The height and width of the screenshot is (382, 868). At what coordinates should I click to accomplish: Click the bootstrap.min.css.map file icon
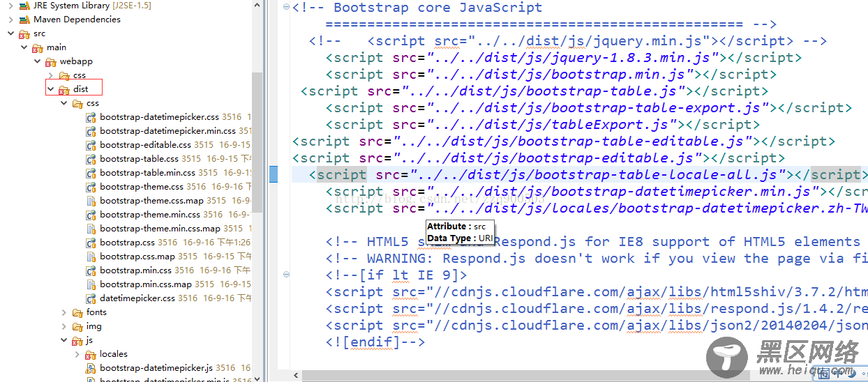[91, 284]
